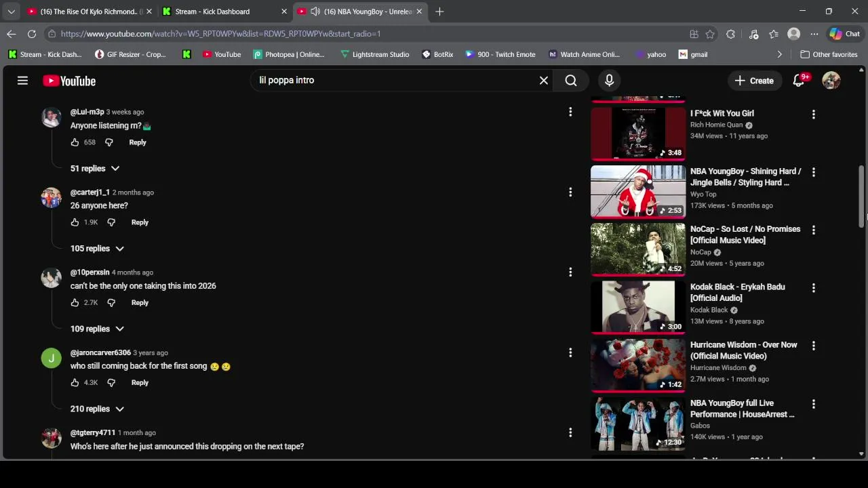Dislike the '26 anyone here?' comment
868x488 pixels.
pyautogui.click(x=111, y=222)
